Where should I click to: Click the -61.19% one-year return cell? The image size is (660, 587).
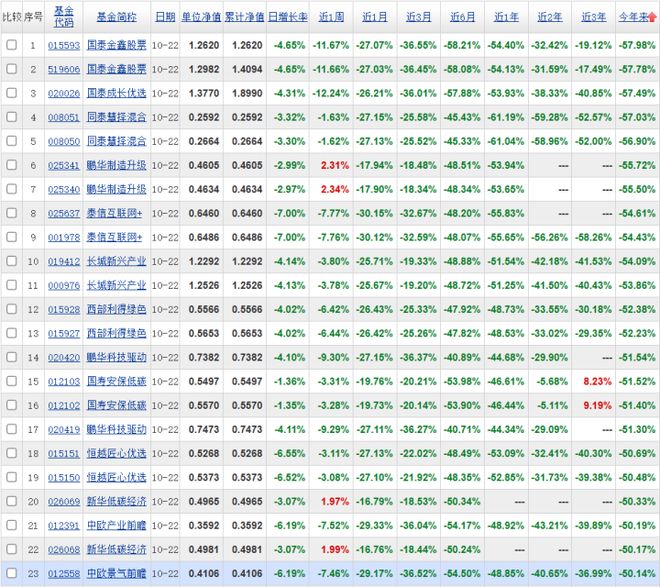506,117
